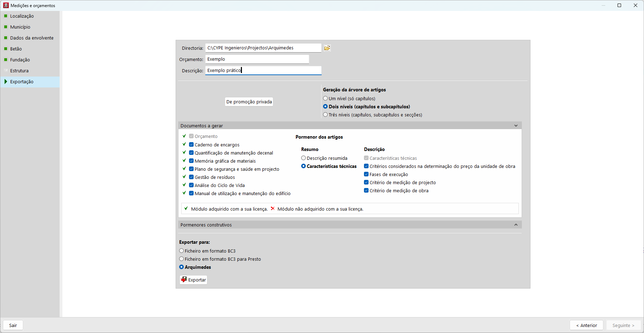Go back with the Anterior button
The height and width of the screenshot is (333, 644).
tap(587, 325)
